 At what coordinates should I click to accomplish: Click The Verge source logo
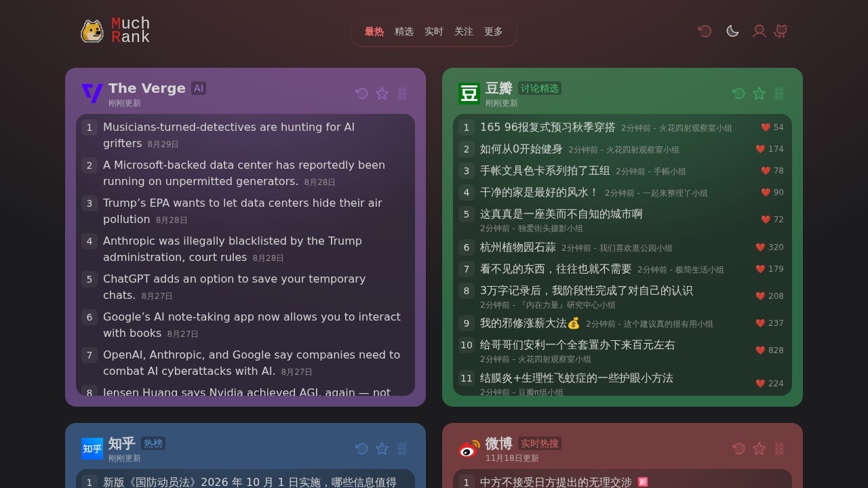pyautogui.click(x=92, y=94)
